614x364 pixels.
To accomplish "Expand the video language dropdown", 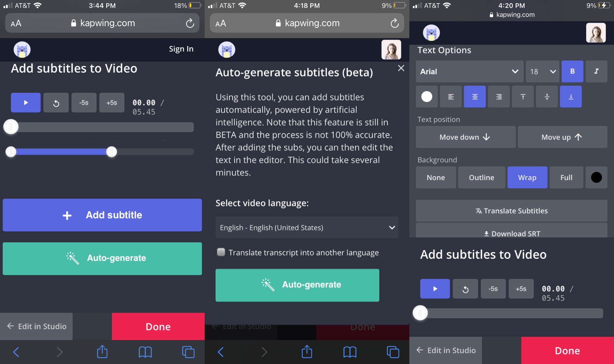I will (x=306, y=227).
